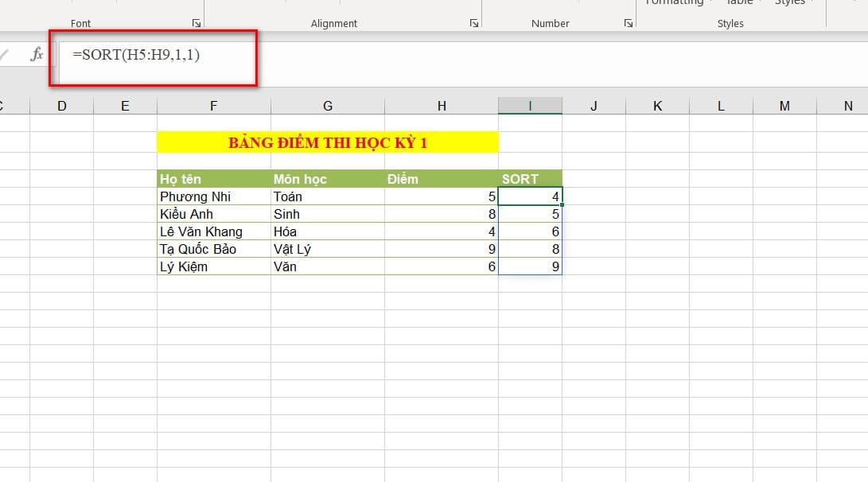
Task: Select column F header
Action: (x=213, y=106)
